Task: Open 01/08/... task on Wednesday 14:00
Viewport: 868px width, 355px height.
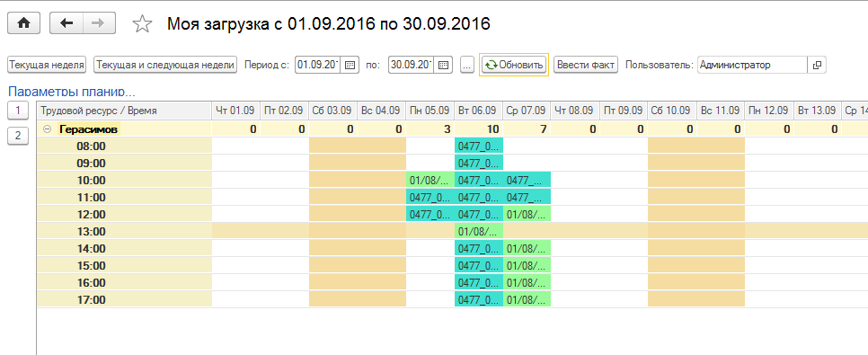Action: [527, 248]
